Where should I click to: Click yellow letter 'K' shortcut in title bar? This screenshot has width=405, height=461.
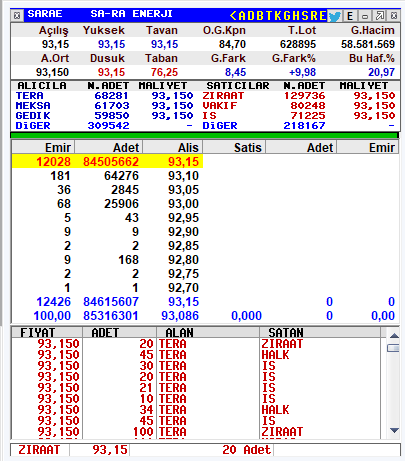point(278,16)
